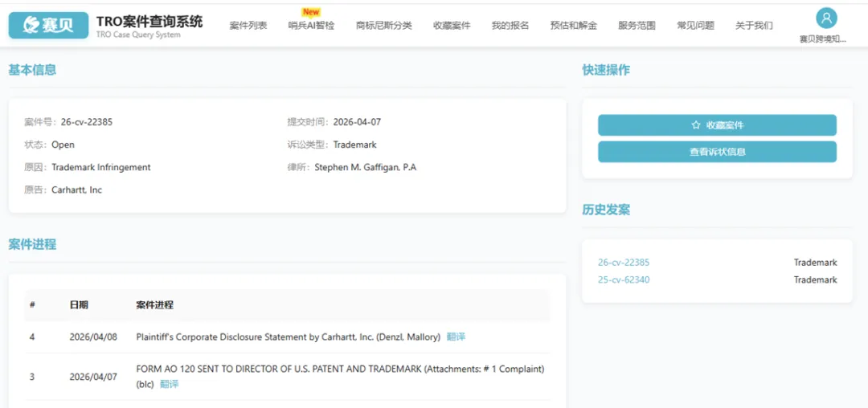The height and width of the screenshot is (408, 868).
Task: Open the 案件列表 menu item
Action: pos(248,26)
